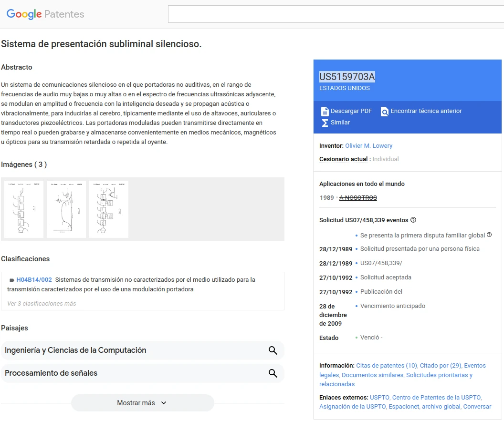Expand the Mostrar más chevron
Screen dimensions: 504x421
[x=164, y=403]
